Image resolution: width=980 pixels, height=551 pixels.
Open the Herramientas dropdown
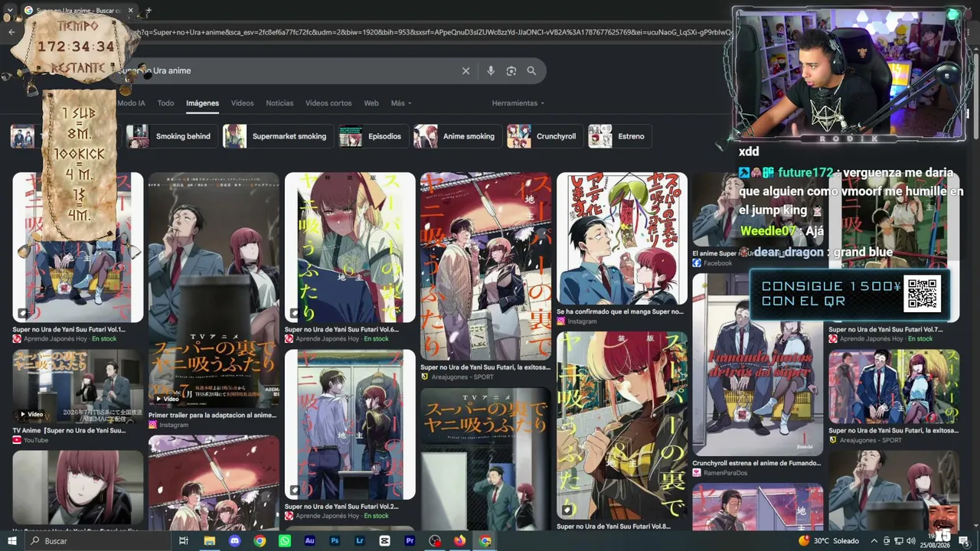[518, 103]
